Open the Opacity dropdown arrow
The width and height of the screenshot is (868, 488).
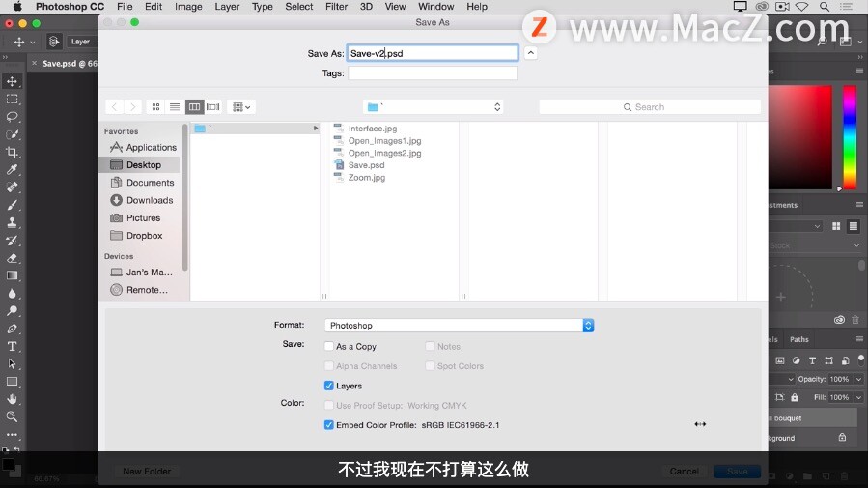(x=858, y=380)
